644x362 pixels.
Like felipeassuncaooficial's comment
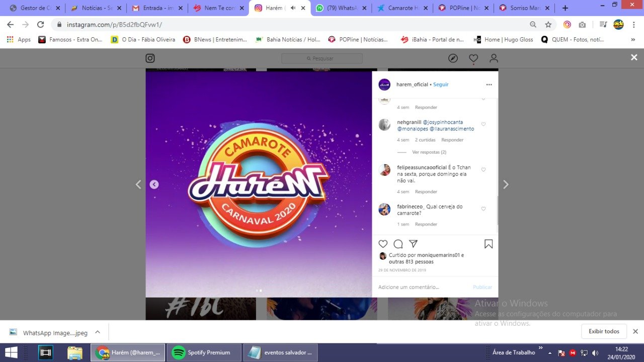[484, 170]
